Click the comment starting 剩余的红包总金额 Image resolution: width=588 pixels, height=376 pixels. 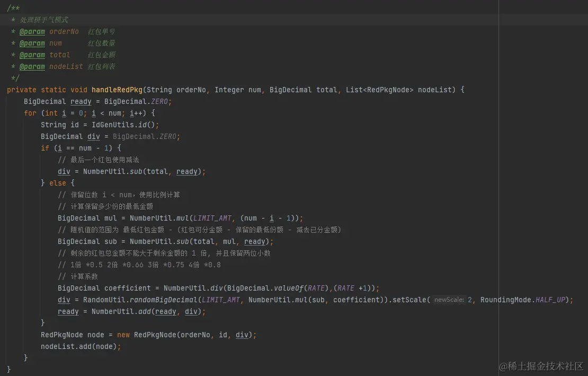point(164,253)
